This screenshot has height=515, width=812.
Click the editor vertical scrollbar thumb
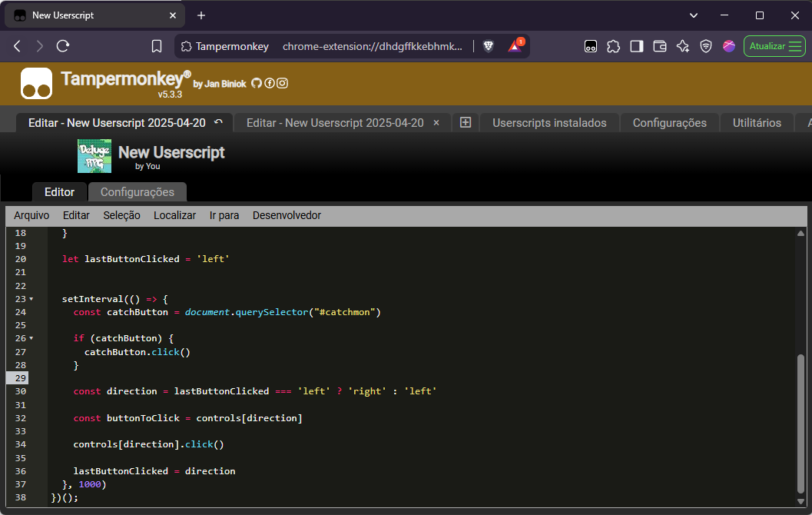point(800,424)
